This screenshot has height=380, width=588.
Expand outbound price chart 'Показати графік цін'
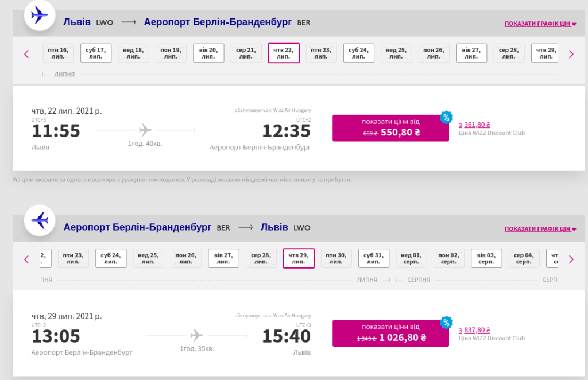pyautogui.click(x=540, y=24)
